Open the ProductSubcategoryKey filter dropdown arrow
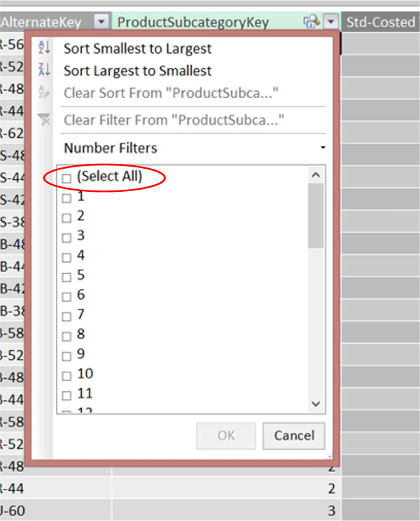 [x=331, y=22]
